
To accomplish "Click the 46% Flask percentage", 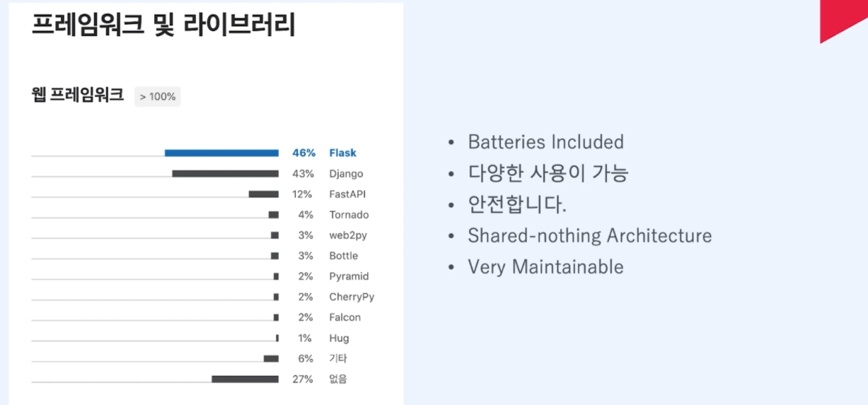I will 304,153.
